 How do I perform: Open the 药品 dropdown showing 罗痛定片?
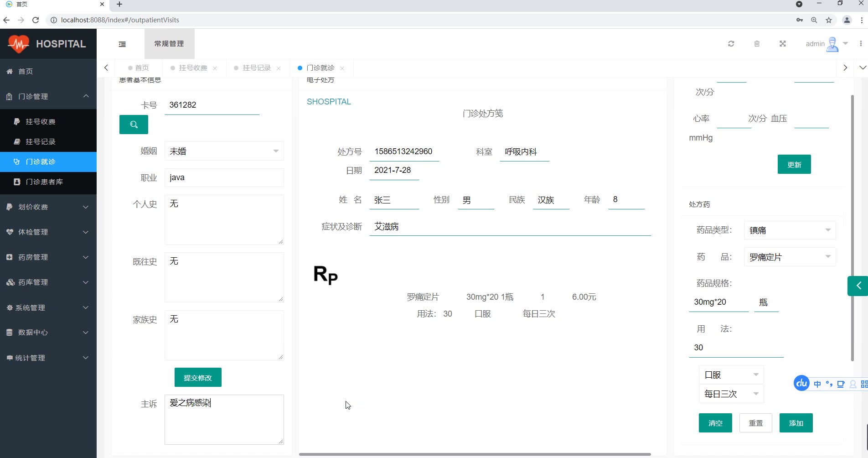[789, 257]
